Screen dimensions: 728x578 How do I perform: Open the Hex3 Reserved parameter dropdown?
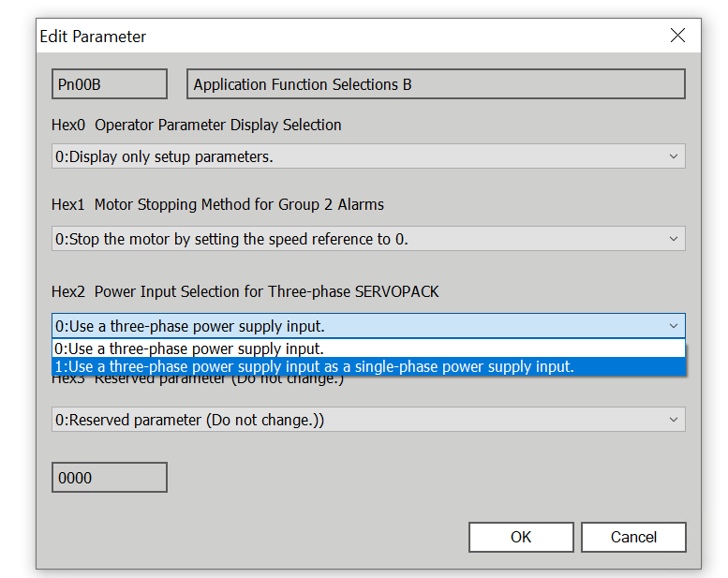tap(368, 420)
